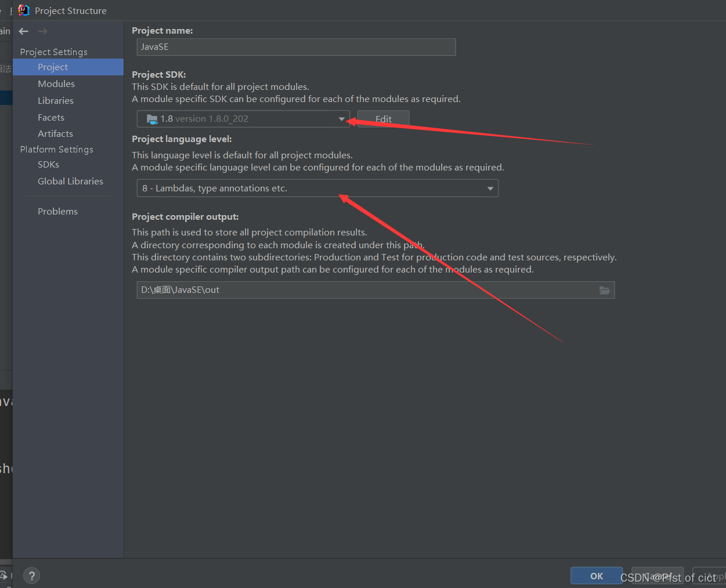Open the Problems page
Viewport: 726px width, 588px height.
(x=57, y=212)
